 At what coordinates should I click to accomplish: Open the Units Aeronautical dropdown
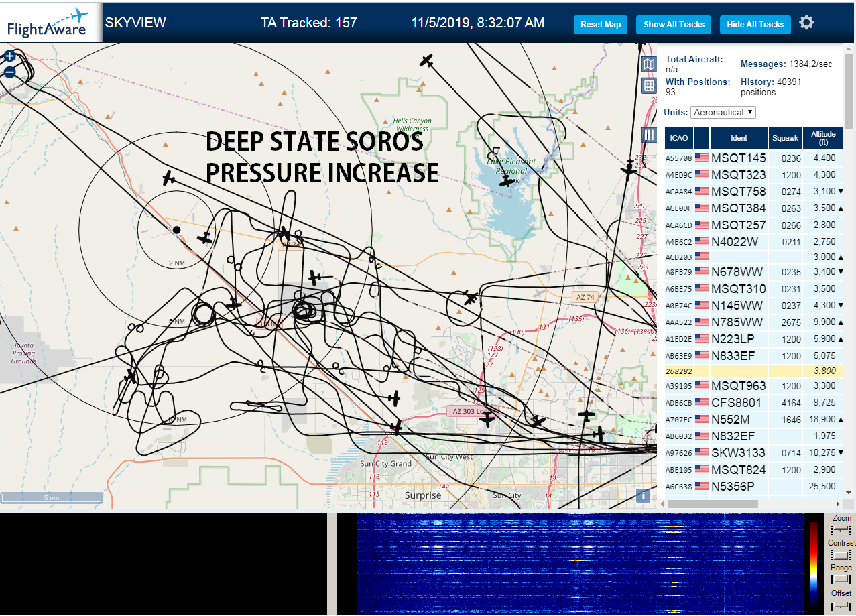pyautogui.click(x=723, y=112)
